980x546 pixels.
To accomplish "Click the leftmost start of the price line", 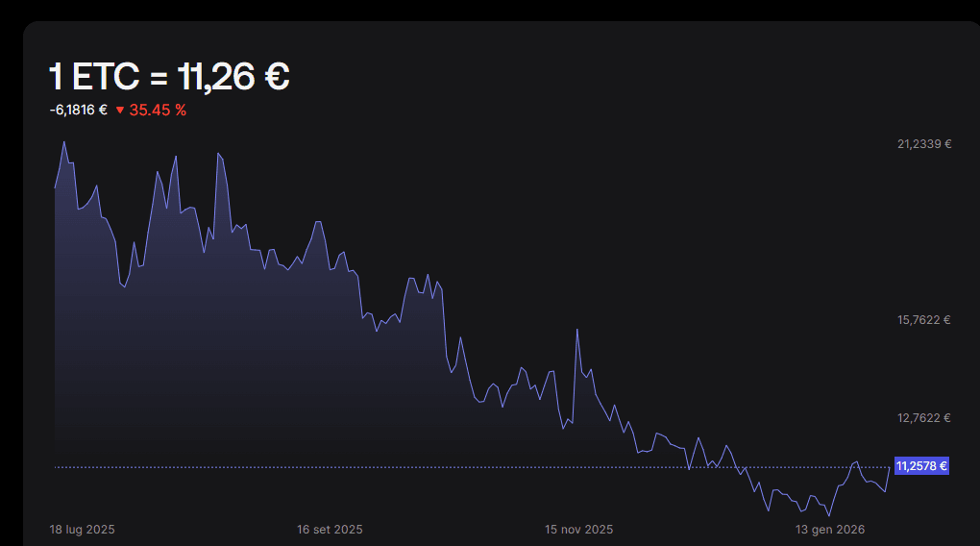I will (x=55, y=187).
